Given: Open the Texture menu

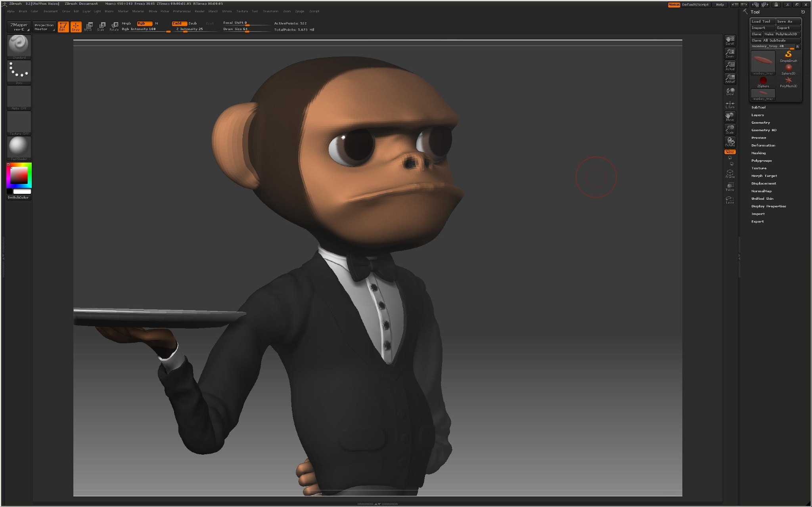Looking at the screenshot, I should [x=242, y=11].
